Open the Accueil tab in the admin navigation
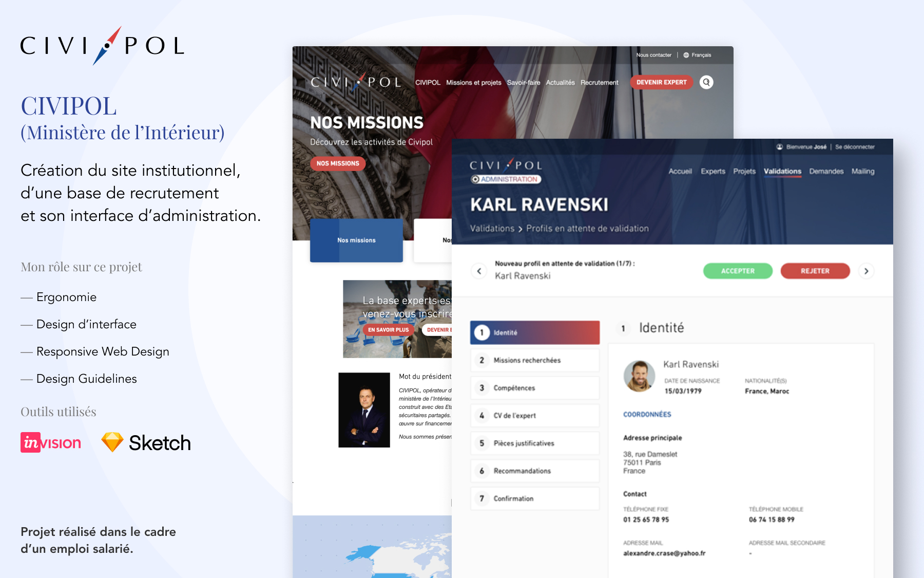924x578 pixels. tap(680, 171)
